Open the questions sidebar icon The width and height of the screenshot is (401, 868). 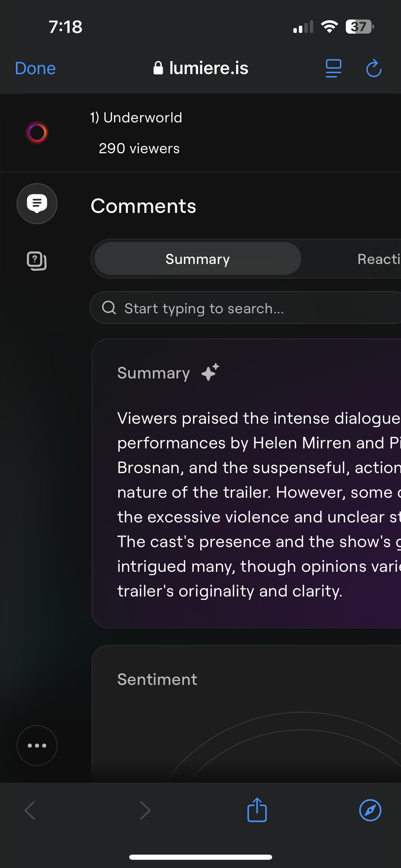37,261
